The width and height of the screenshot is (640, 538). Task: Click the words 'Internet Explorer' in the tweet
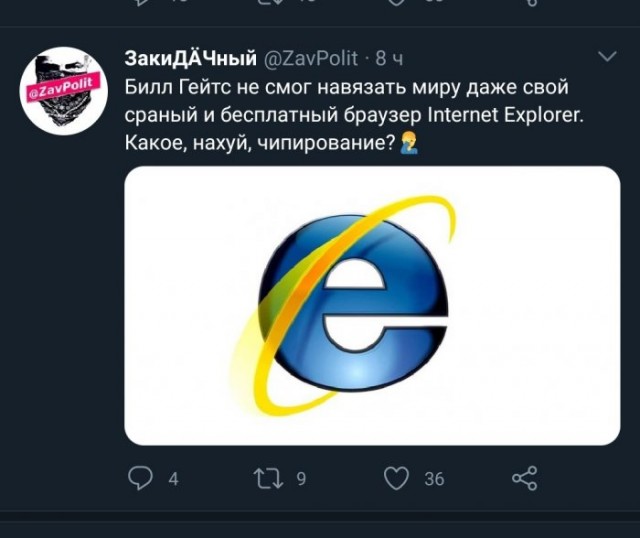point(503,115)
